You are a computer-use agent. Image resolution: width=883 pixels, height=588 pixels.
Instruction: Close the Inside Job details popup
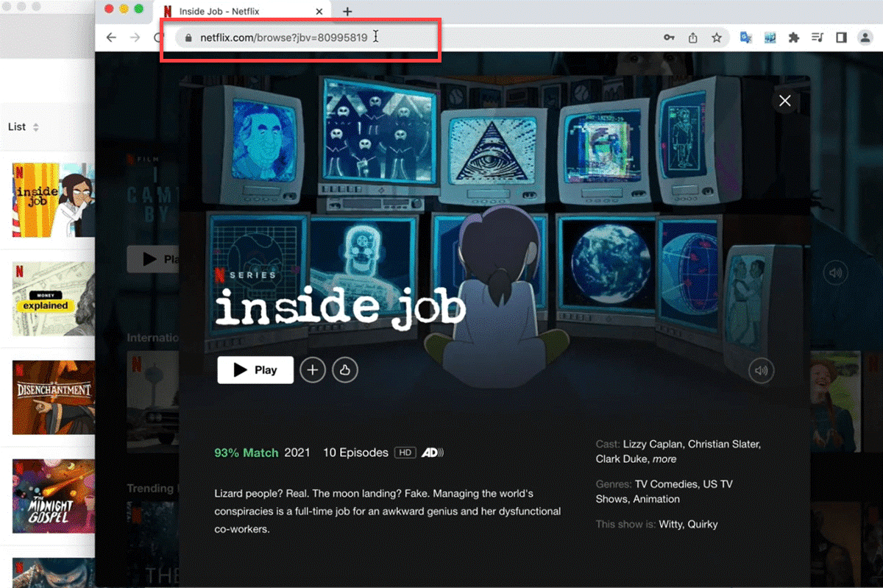[785, 101]
